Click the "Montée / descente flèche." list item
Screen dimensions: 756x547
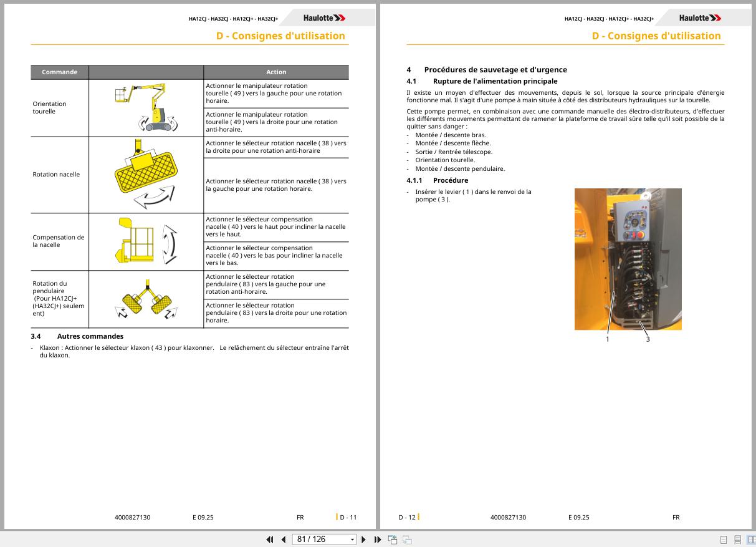coord(453,143)
